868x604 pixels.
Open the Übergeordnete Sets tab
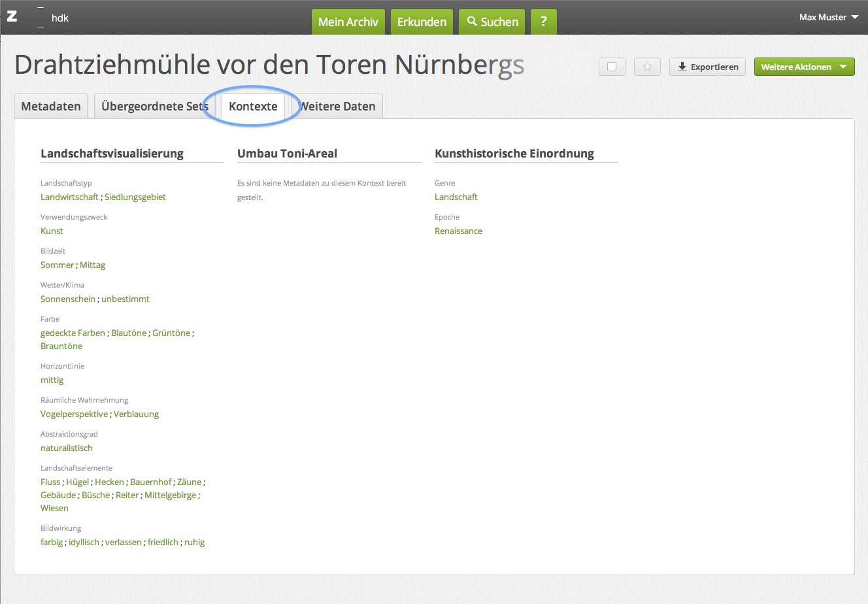tap(154, 107)
